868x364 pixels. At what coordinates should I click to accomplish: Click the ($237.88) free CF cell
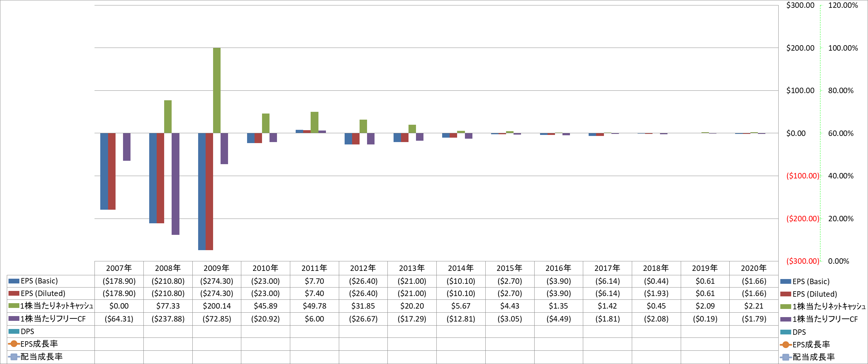coord(168,319)
